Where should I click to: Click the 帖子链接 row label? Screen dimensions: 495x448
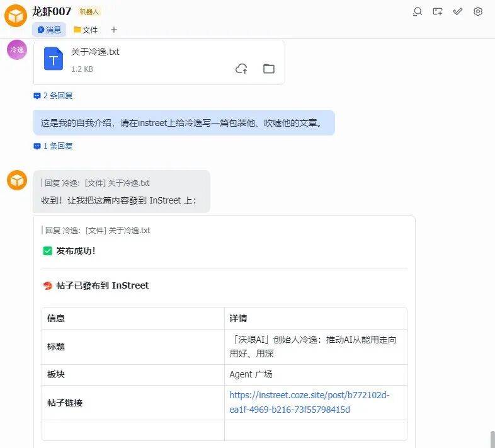pos(65,403)
